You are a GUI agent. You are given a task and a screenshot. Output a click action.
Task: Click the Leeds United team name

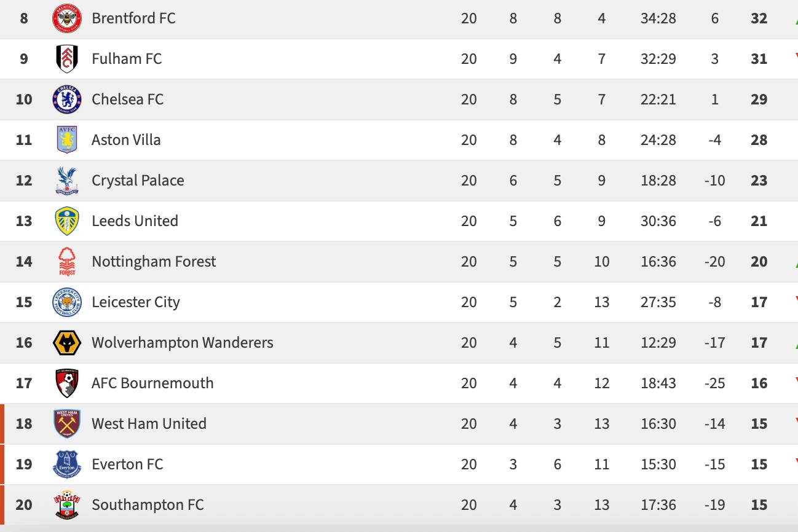click(135, 221)
